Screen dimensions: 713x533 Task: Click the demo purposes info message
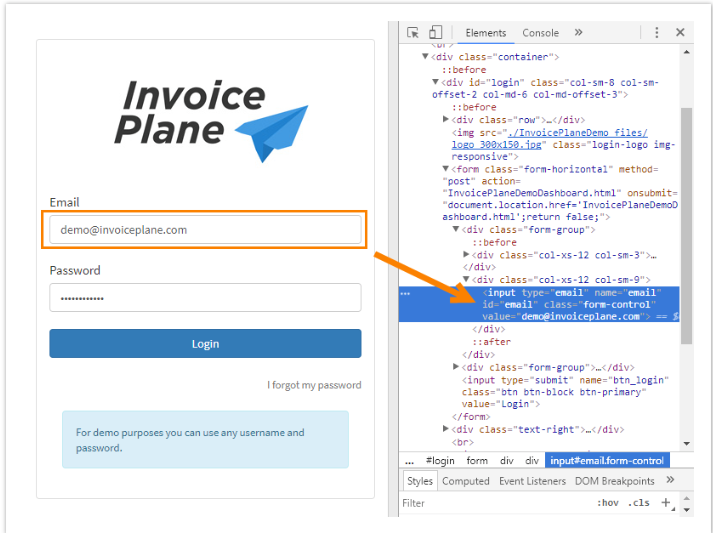pyautogui.click(x=206, y=439)
